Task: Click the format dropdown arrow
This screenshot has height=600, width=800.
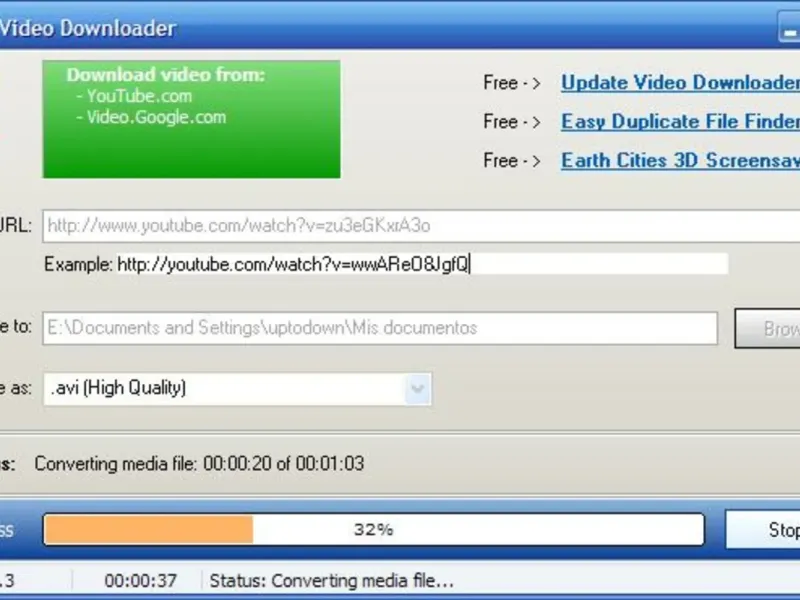Action: pyautogui.click(x=418, y=389)
